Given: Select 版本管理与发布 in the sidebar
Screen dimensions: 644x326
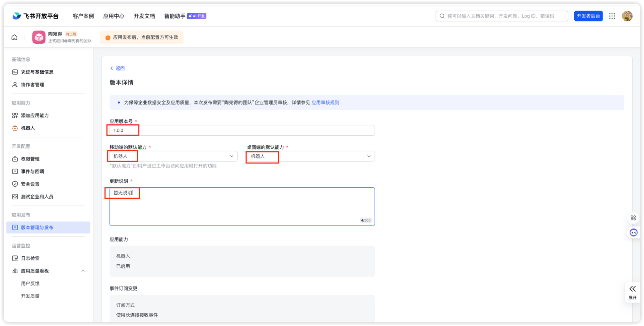Looking at the screenshot, I should (x=48, y=228).
